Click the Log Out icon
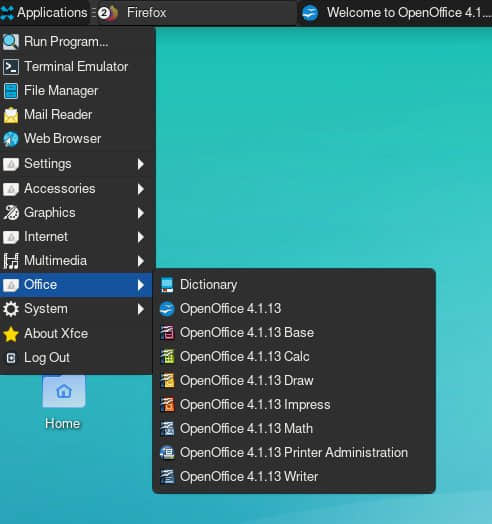Viewport: 492px width, 524px height. [11, 358]
